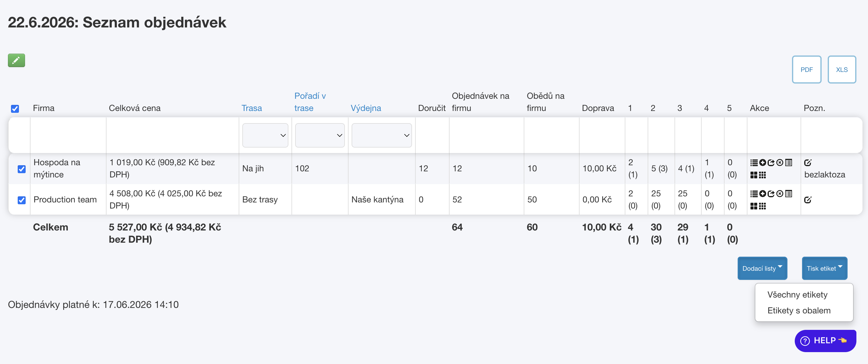Click share arrow icon in Production team row
Viewport: 868px width, 364px height.
(x=771, y=194)
